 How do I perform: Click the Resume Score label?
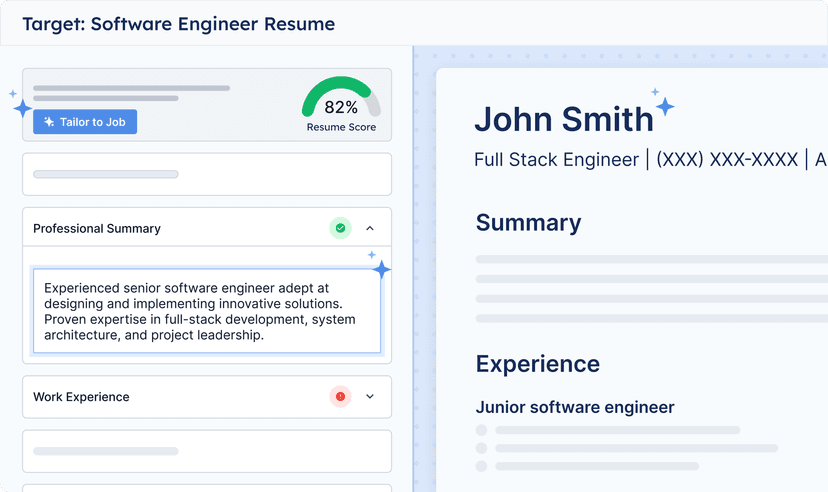click(341, 127)
